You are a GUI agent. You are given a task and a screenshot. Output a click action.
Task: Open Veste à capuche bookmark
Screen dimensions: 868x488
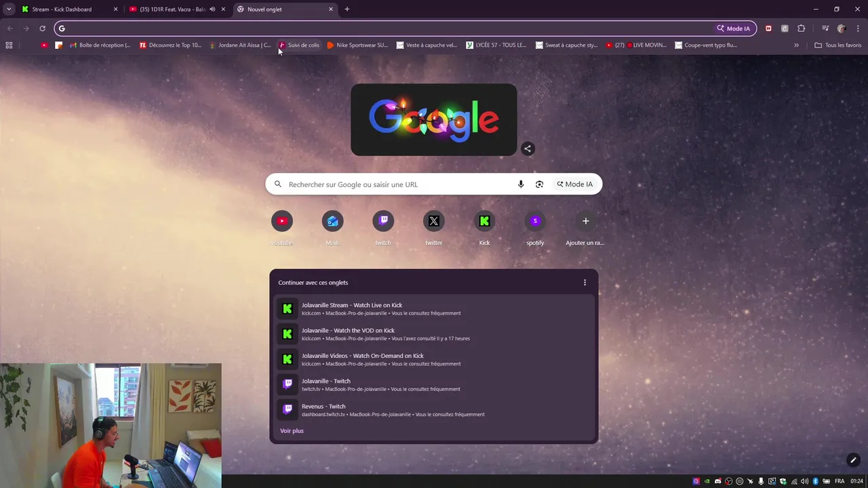point(427,45)
